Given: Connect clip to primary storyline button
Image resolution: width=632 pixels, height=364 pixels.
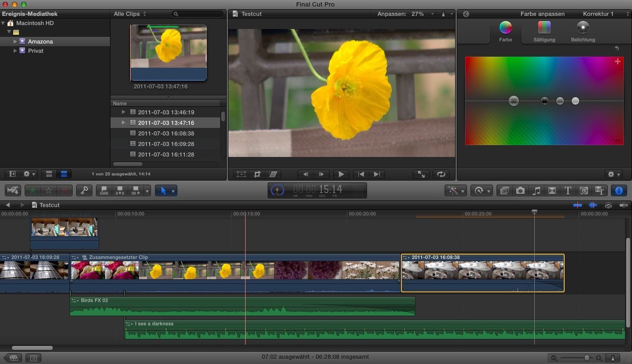Looking at the screenshot, I should click(x=104, y=190).
